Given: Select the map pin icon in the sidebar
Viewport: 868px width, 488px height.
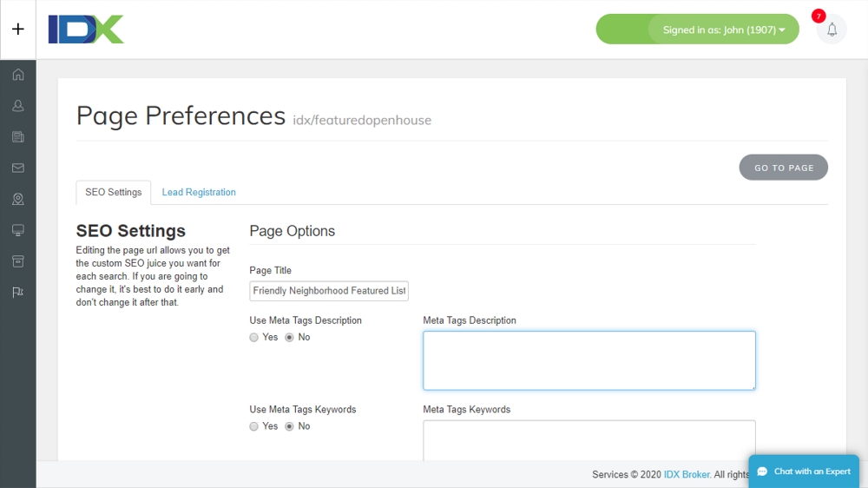Looking at the screenshot, I should [17, 199].
